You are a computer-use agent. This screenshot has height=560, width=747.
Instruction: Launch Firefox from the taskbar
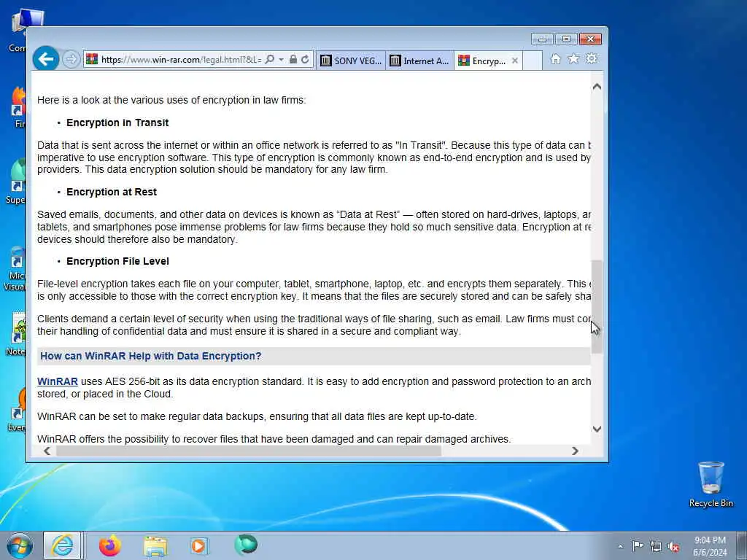click(110, 545)
